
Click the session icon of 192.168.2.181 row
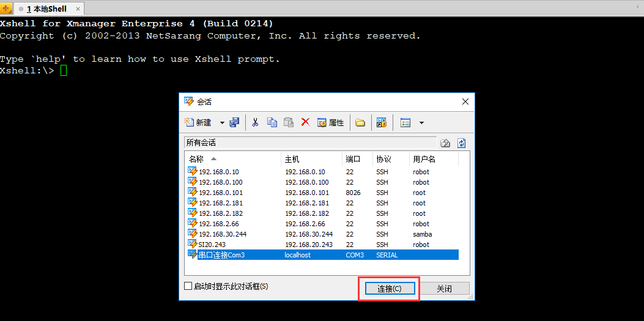(192, 202)
